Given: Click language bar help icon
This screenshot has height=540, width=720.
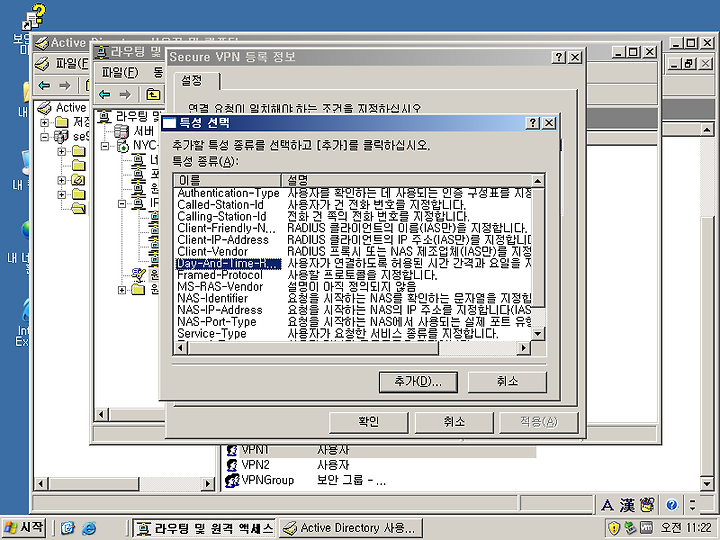Looking at the screenshot, I should tap(672, 505).
